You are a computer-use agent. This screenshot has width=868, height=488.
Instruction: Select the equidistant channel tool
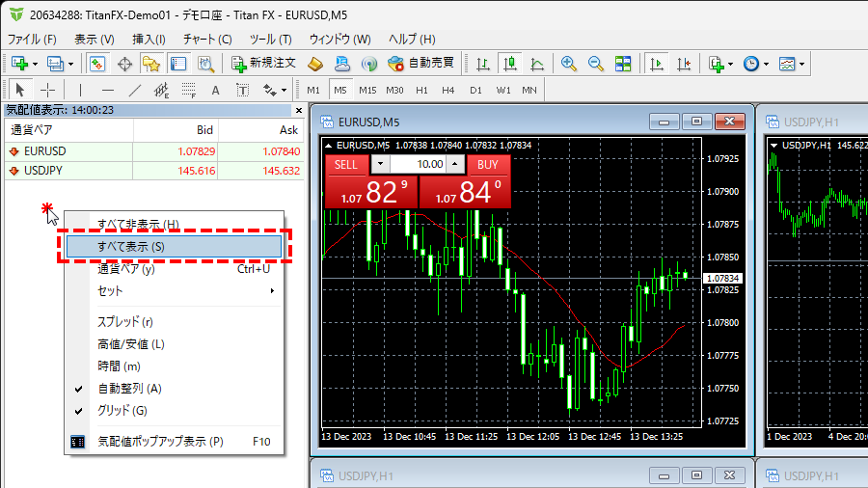tap(161, 90)
